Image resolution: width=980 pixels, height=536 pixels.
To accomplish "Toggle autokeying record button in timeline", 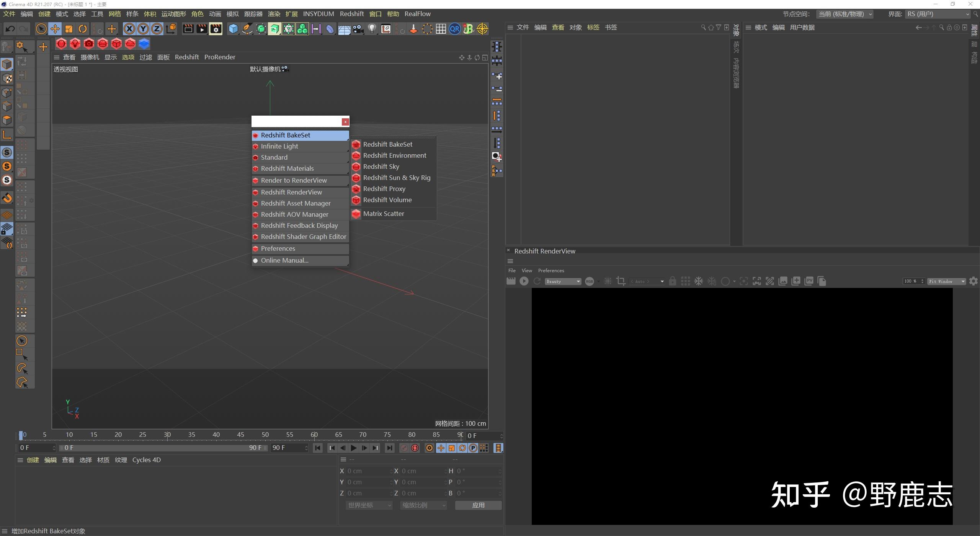I will pyautogui.click(x=415, y=448).
